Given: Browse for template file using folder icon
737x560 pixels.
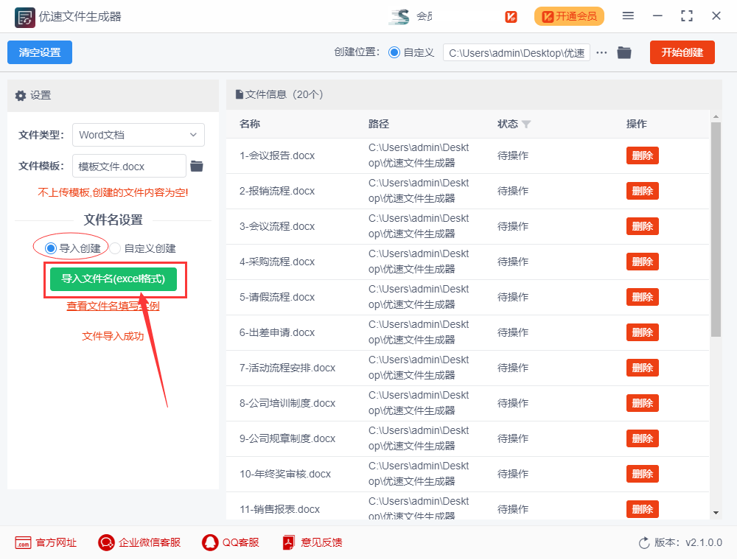Looking at the screenshot, I should [197, 166].
